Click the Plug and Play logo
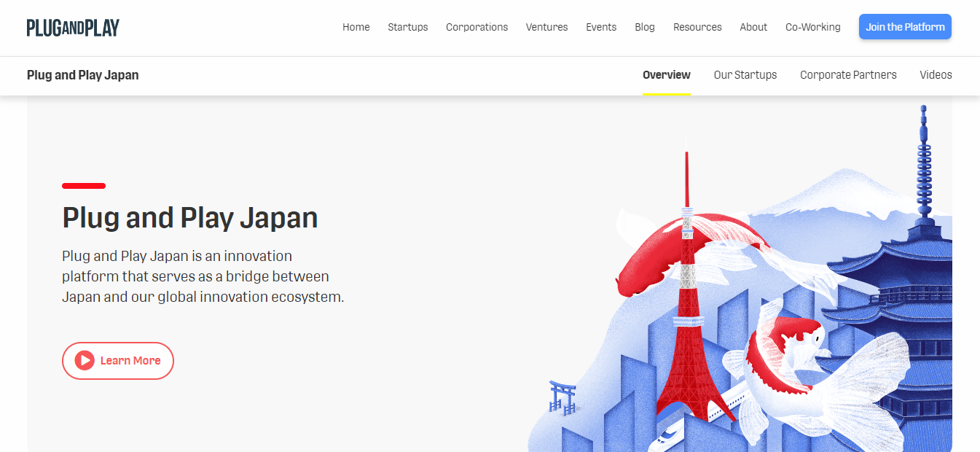Image resolution: width=980 pixels, height=452 pixels. 73,28
